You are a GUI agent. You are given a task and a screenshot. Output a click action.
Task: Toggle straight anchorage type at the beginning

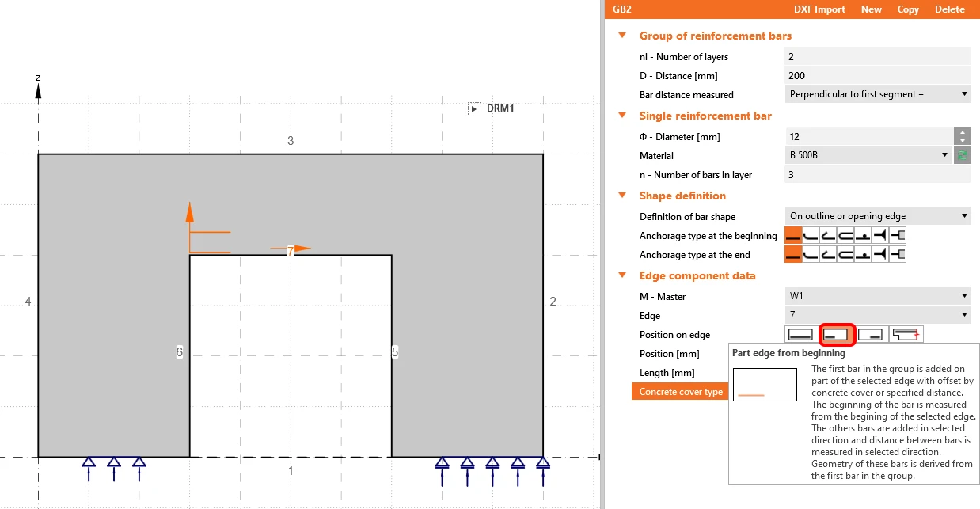point(793,236)
